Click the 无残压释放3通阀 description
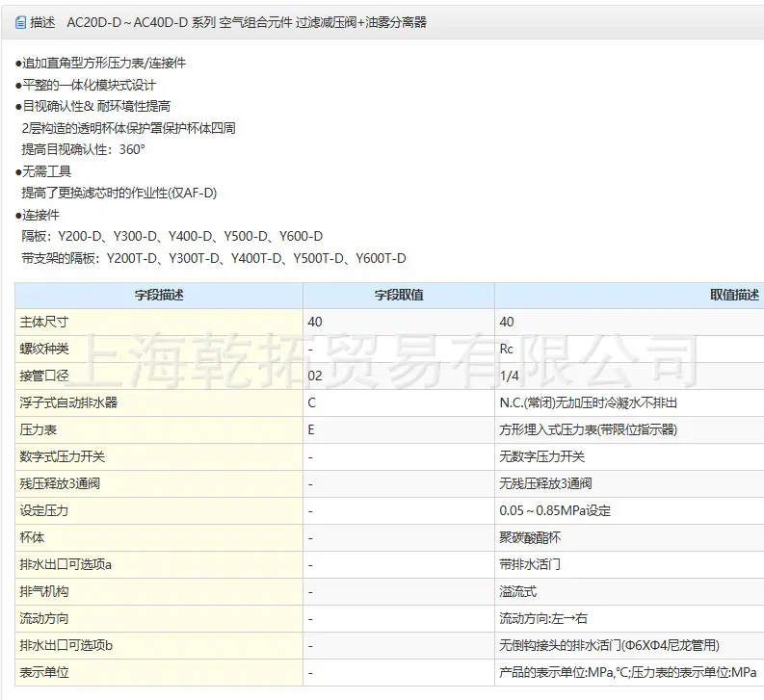This screenshot has width=764, height=700. pos(545,483)
